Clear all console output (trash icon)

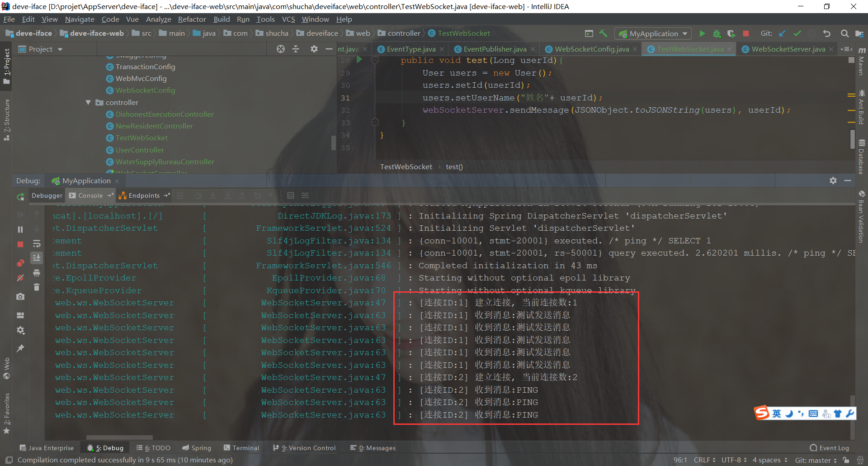click(x=37, y=287)
